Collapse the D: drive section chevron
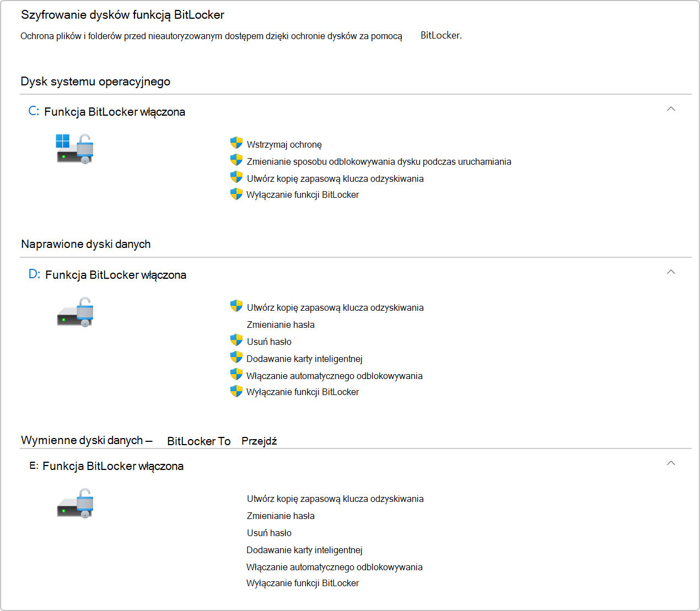Image resolution: width=700 pixels, height=611 pixels. pyautogui.click(x=671, y=272)
